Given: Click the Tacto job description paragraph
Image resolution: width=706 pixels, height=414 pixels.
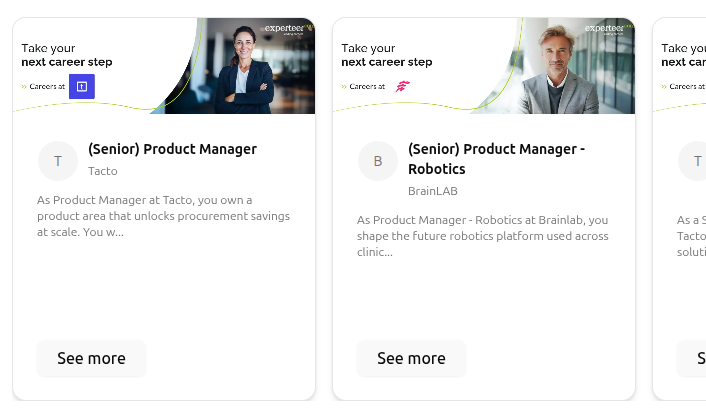Looking at the screenshot, I should pos(163,215).
